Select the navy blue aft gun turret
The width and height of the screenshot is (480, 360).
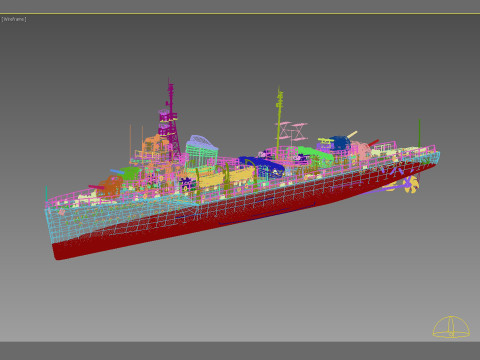pos(340,142)
